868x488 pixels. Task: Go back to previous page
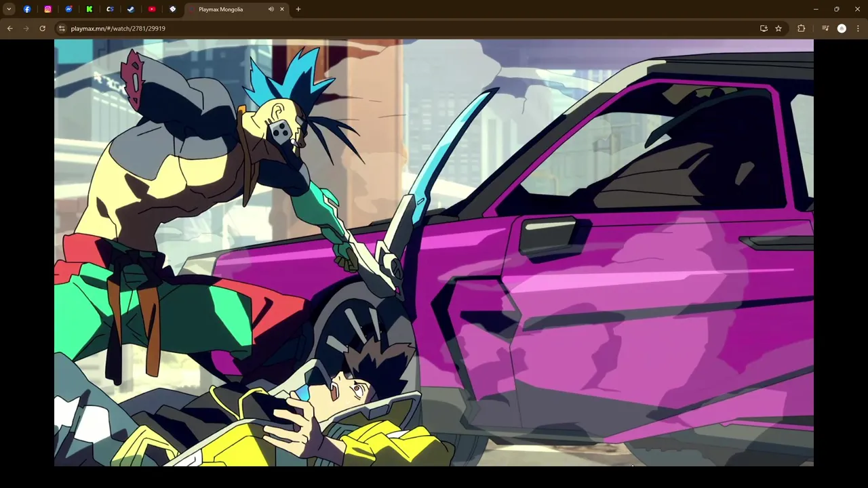[9, 28]
